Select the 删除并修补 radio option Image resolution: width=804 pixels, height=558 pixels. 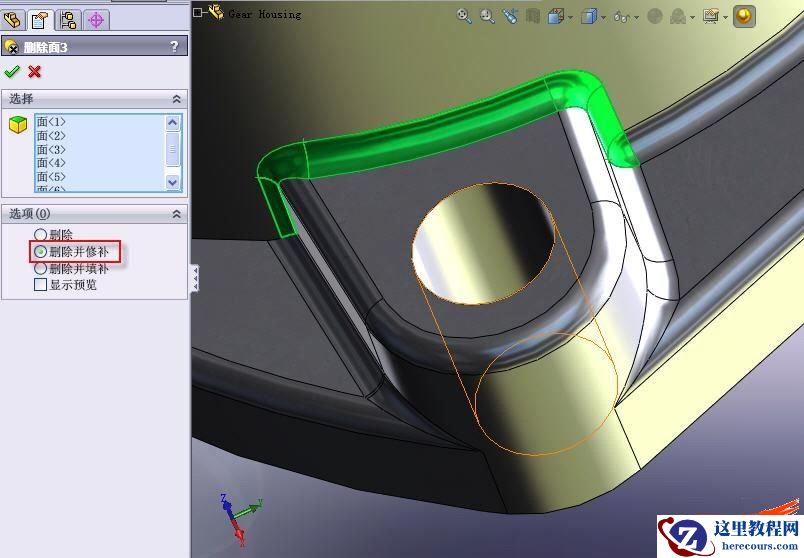pyautogui.click(x=41, y=251)
